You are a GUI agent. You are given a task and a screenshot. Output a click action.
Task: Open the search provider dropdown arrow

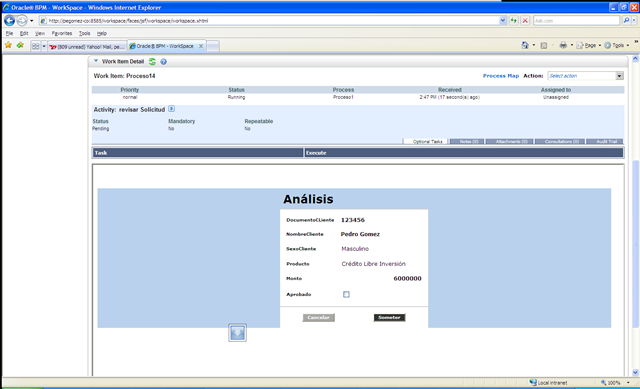tap(635, 20)
